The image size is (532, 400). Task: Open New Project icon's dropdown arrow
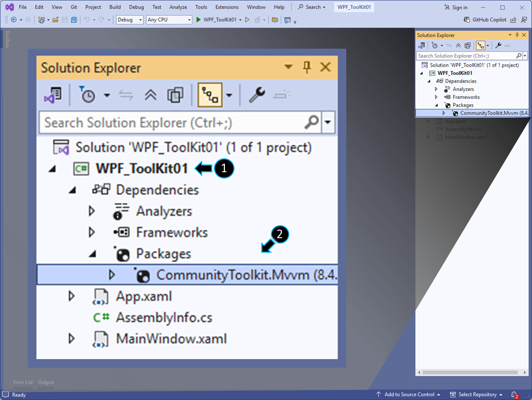click(48, 20)
